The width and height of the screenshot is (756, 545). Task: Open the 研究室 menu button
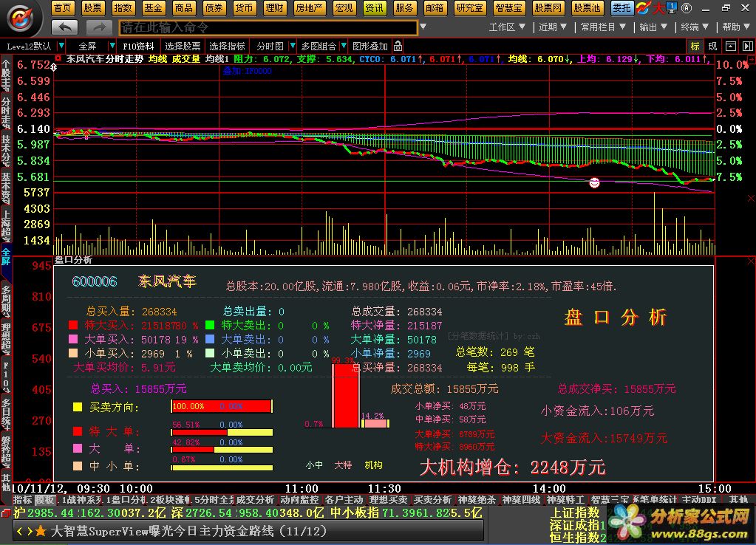(469, 7)
